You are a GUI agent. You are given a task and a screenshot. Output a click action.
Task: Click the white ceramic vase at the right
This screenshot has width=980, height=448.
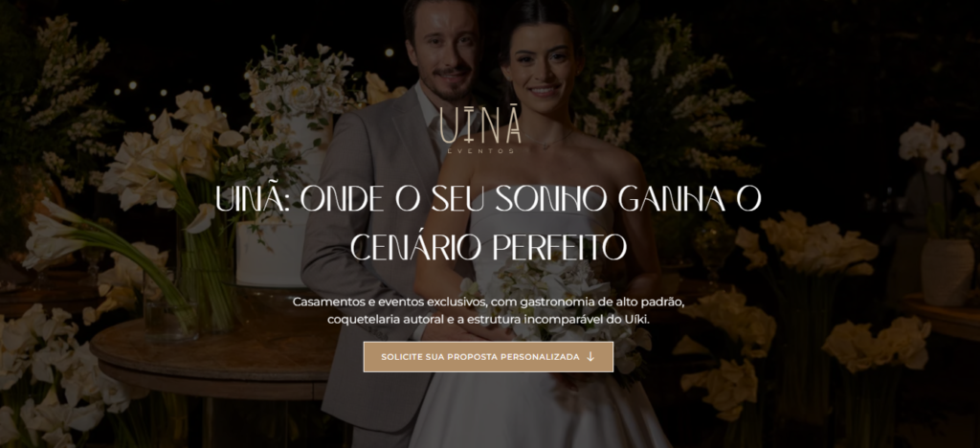pyautogui.click(x=947, y=273)
